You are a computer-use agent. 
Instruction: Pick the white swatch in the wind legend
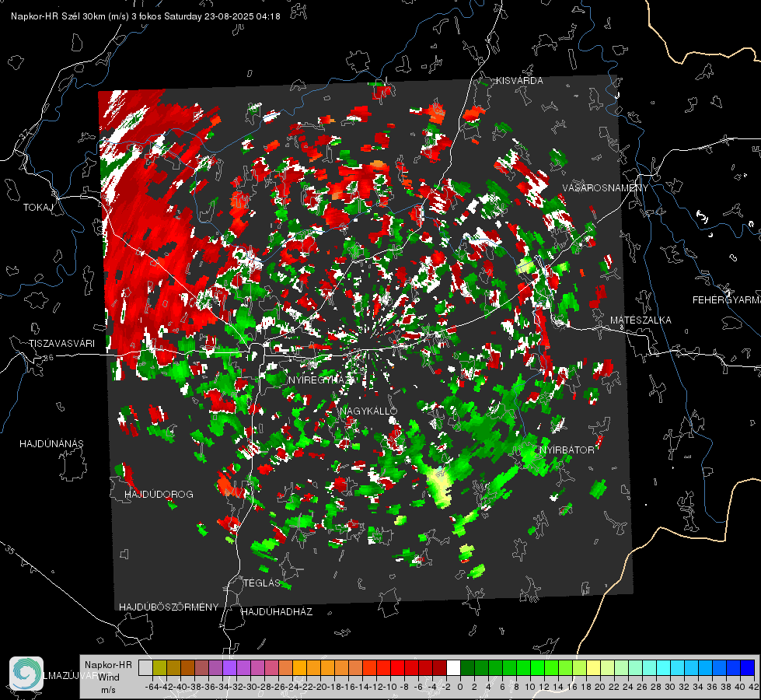coord(453,667)
